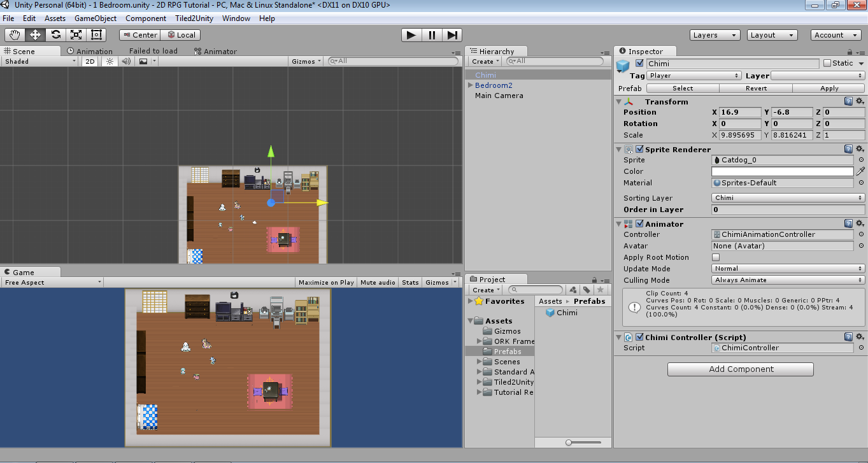Switch to the Animation tab

point(89,51)
